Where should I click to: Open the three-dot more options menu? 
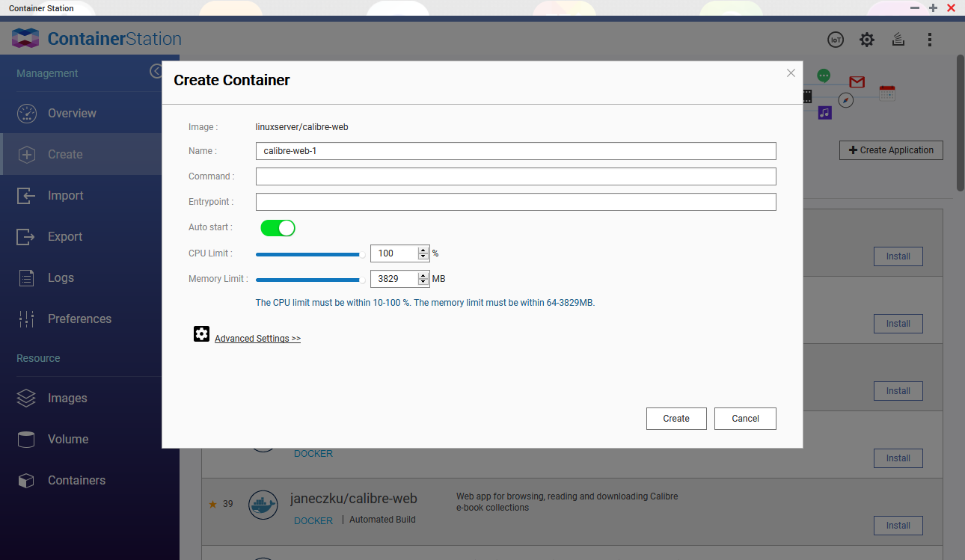coord(930,40)
